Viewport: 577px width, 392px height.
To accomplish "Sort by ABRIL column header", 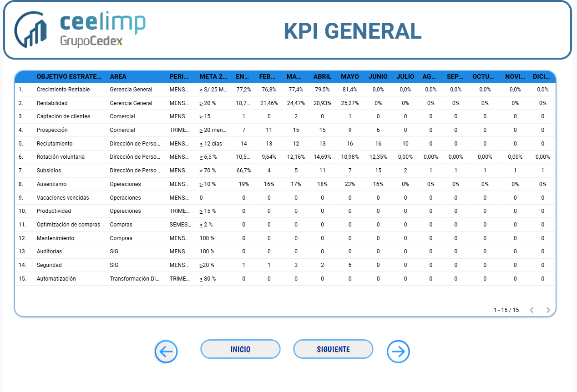I will (x=322, y=76).
